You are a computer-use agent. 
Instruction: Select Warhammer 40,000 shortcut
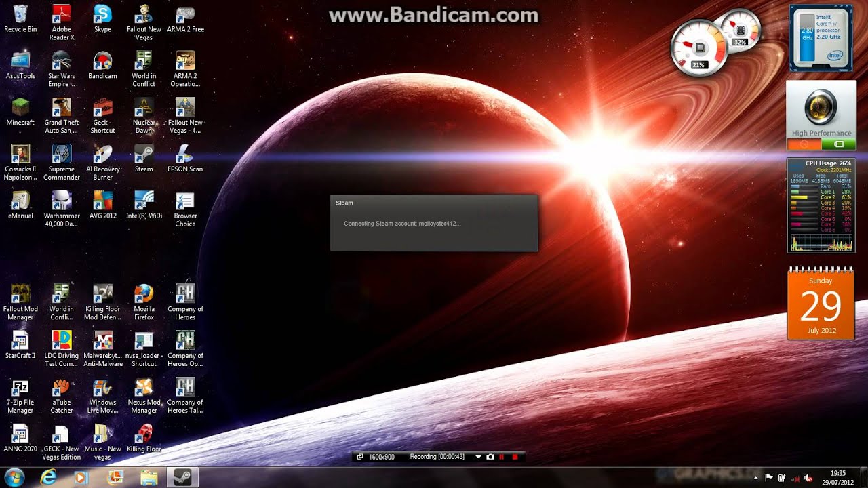coord(62,209)
